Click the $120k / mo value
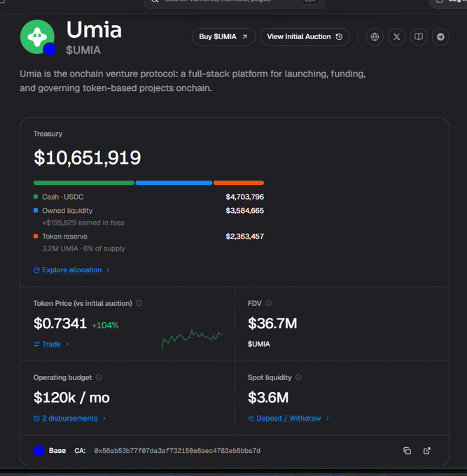Image resolution: width=467 pixels, height=476 pixels. pyautogui.click(x=71, y=398)
